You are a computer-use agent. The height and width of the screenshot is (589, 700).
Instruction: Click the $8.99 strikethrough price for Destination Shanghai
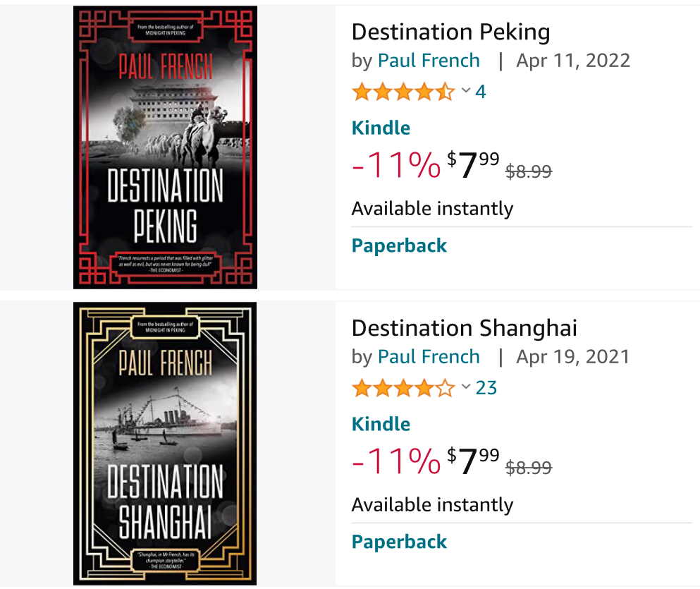(529, 467)
